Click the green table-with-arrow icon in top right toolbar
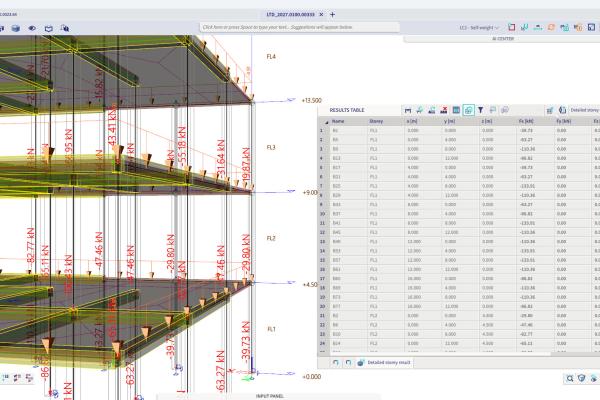The image size is (600, 400). coord(564,27)
